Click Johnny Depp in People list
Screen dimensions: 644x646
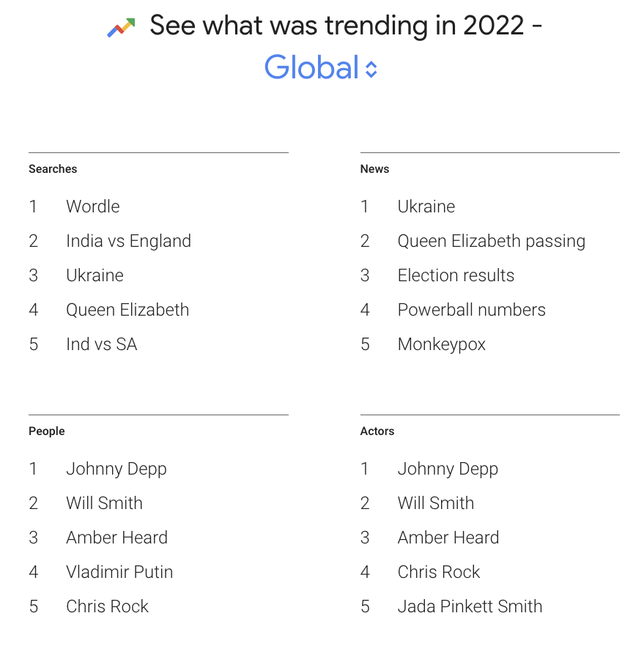[x=116, y=469]
